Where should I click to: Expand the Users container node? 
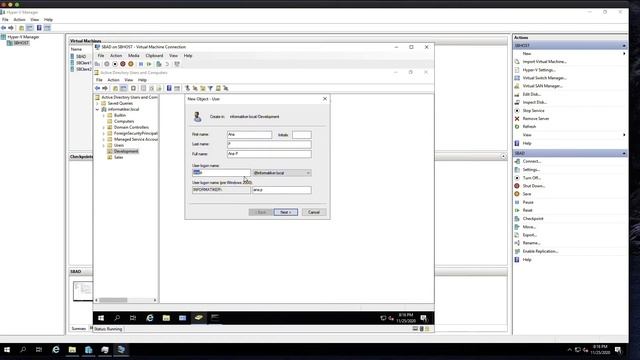104,145
